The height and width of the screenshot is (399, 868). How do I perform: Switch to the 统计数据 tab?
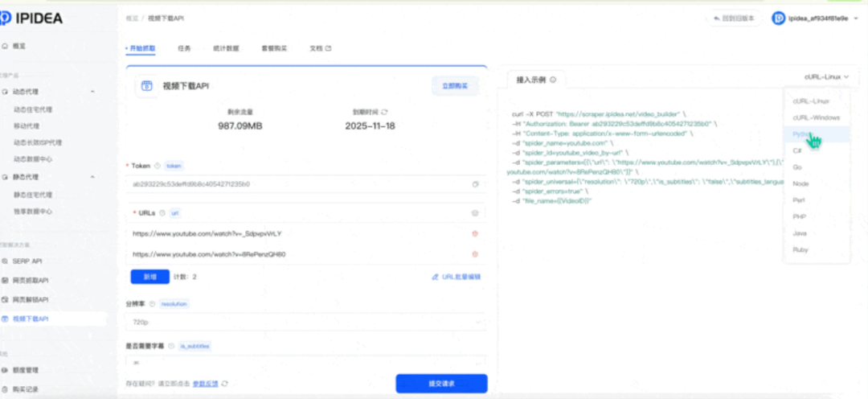click(226, 49)
